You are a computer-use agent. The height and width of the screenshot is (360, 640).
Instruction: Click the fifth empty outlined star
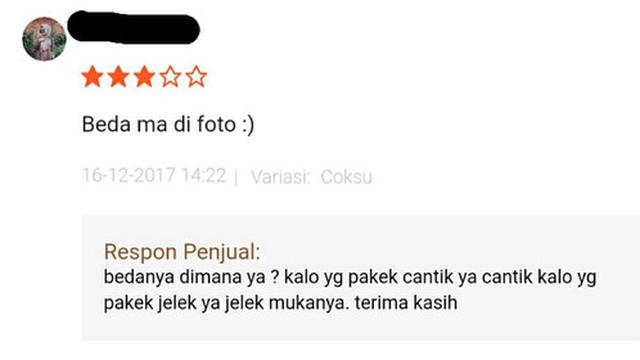196,77
